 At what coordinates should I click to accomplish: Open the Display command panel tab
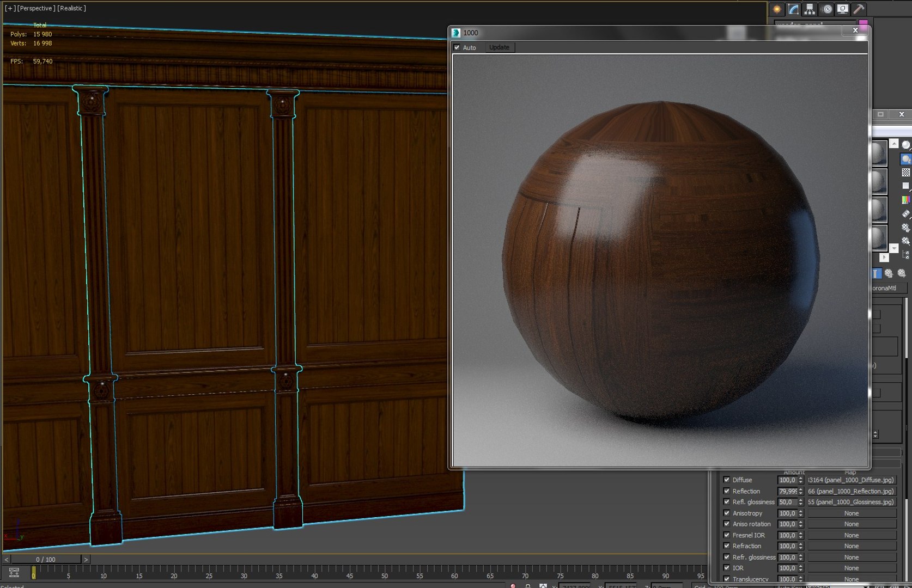coord(843,9)
